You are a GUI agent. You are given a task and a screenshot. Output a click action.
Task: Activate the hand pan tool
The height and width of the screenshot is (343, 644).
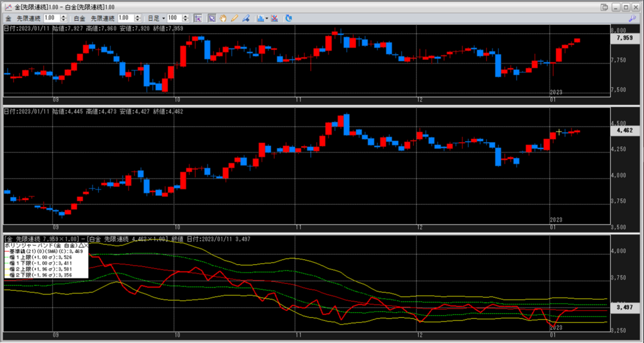(223, 18)
